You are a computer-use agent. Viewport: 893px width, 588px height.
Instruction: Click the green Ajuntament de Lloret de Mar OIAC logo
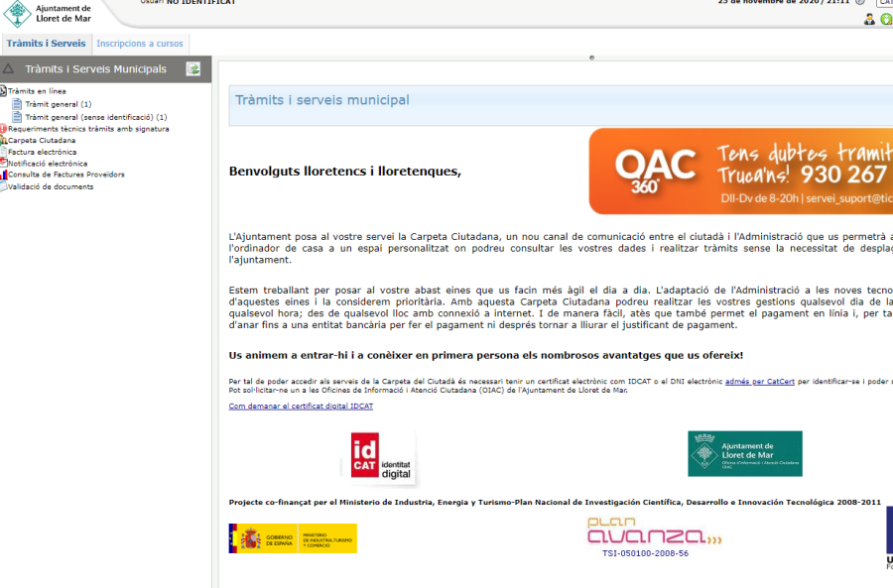(745, 454)
